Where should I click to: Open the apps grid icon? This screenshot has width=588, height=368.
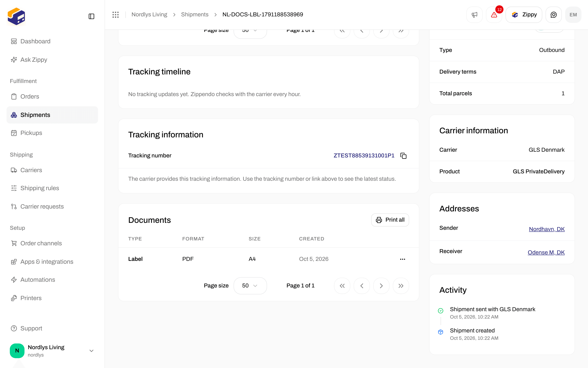click(116, 15)
